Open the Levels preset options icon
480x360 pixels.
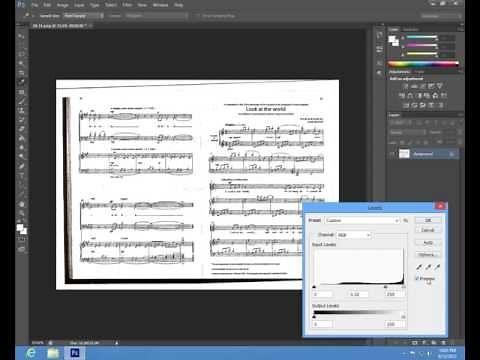coord(406,220)
